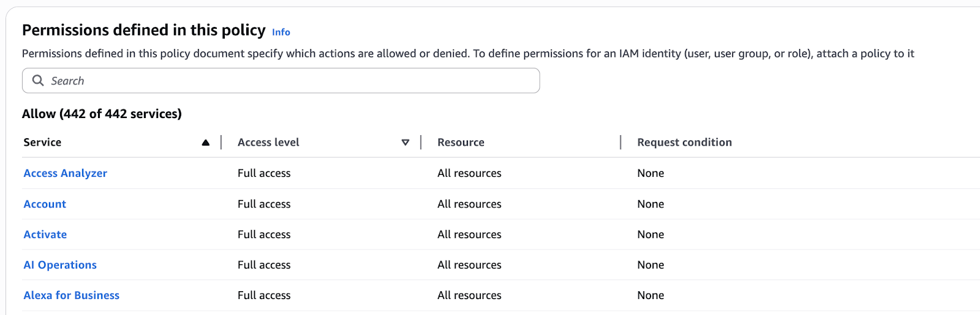Open the Info link beside policy heading
980x315 pixels.
coord(281,32)
